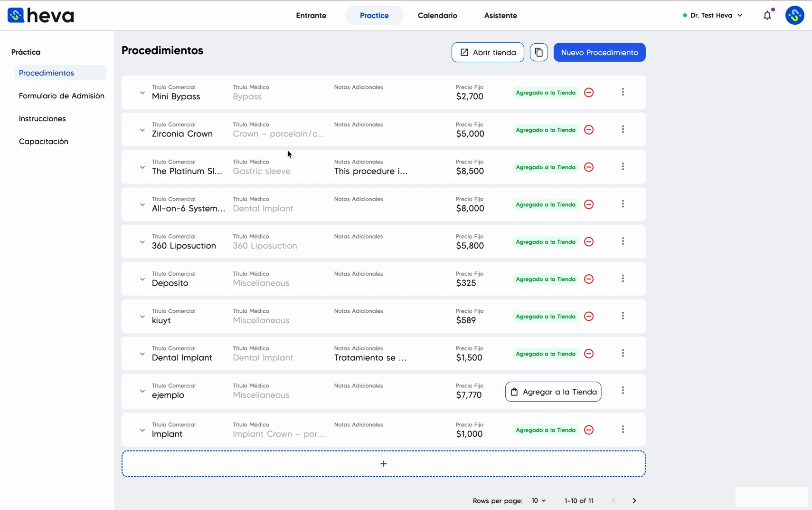Image resolution: width=812 pixels, height=510 pixels.
Task: Remove Mini Bypass from the store
Action: click(x=589, y=92)
